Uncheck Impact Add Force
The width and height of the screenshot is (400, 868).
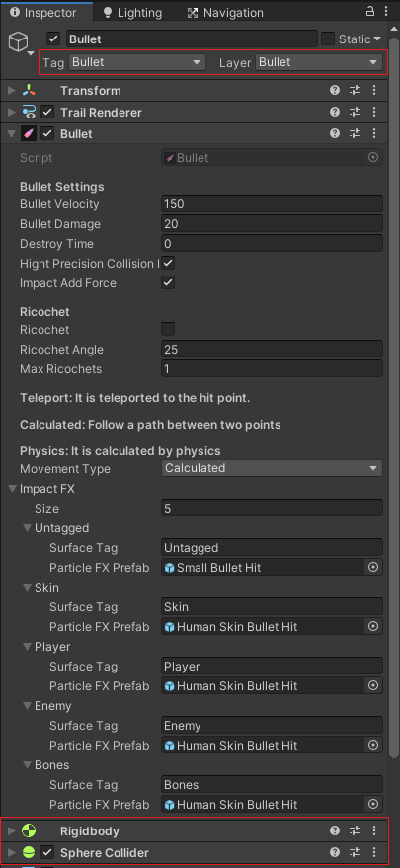tap(168, 282)
